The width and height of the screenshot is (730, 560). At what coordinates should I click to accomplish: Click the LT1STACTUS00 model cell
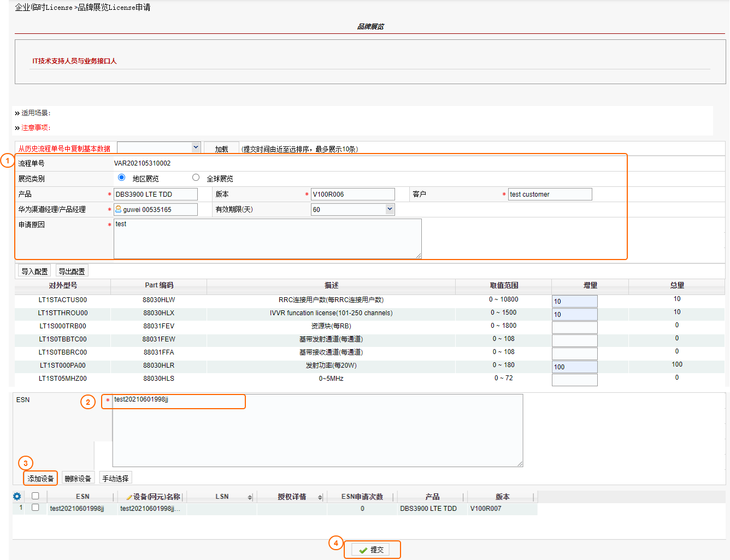63,300
